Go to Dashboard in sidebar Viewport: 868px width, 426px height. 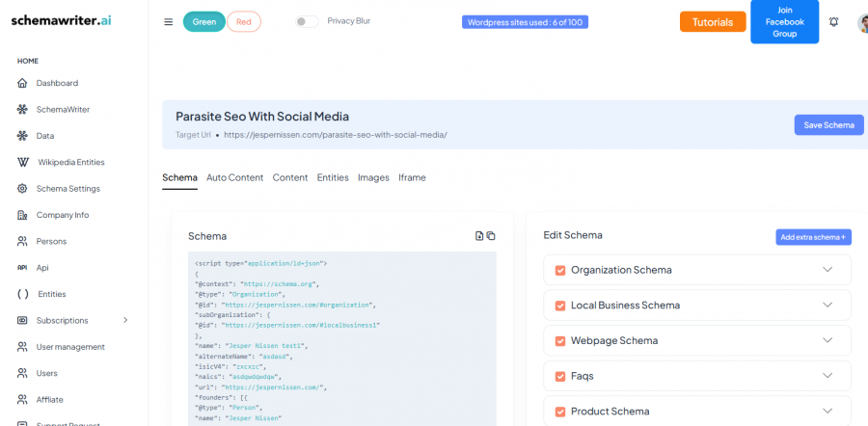click(x=57, y=83)
